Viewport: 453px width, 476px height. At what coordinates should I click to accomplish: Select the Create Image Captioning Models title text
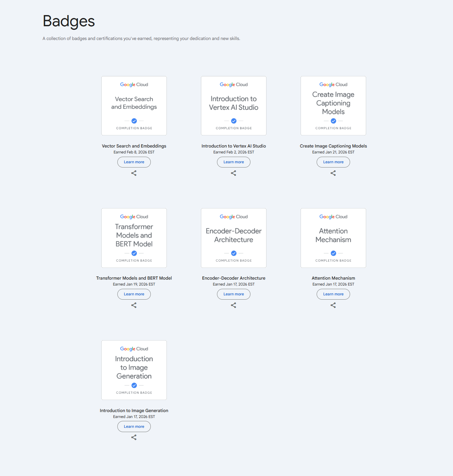333,146
